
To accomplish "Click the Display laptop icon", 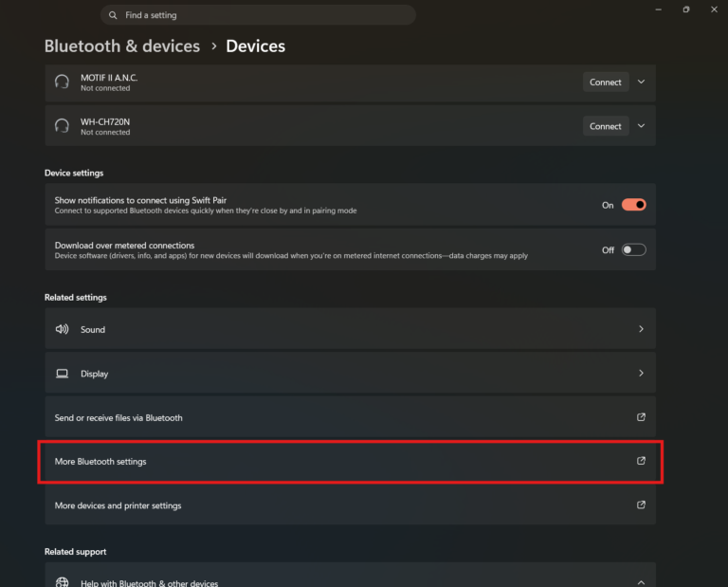I will 62,374.
